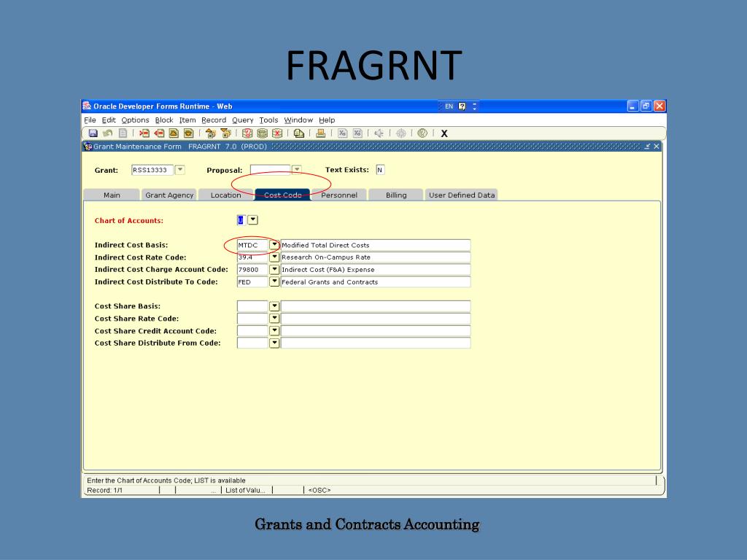This screenshot has height=560, width=747.
Task: Click the empty Cost Share Basis code field
Action: pyautogui.click(x=252, y=306)
